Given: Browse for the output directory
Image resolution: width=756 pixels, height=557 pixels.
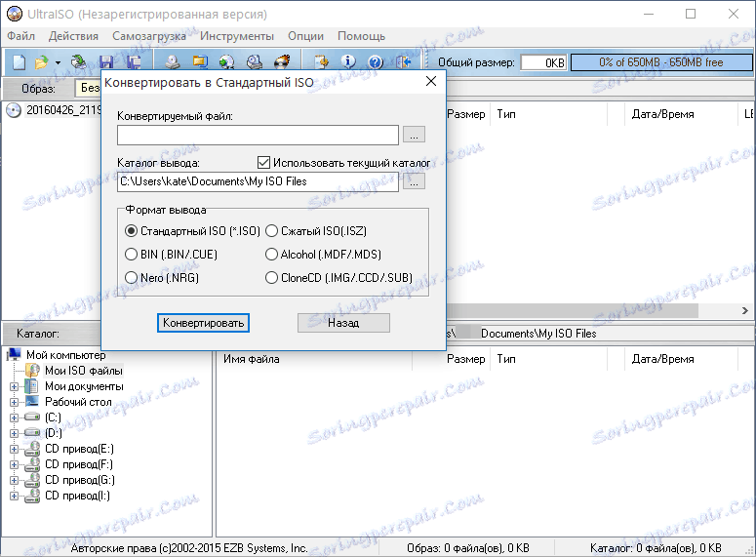Looking at the screenshot, I should point(414,181).
